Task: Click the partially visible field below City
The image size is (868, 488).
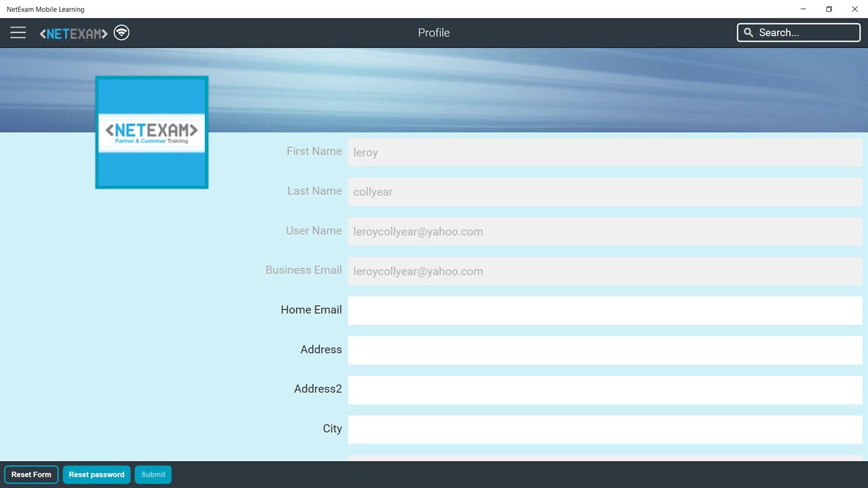Action: 605,459
